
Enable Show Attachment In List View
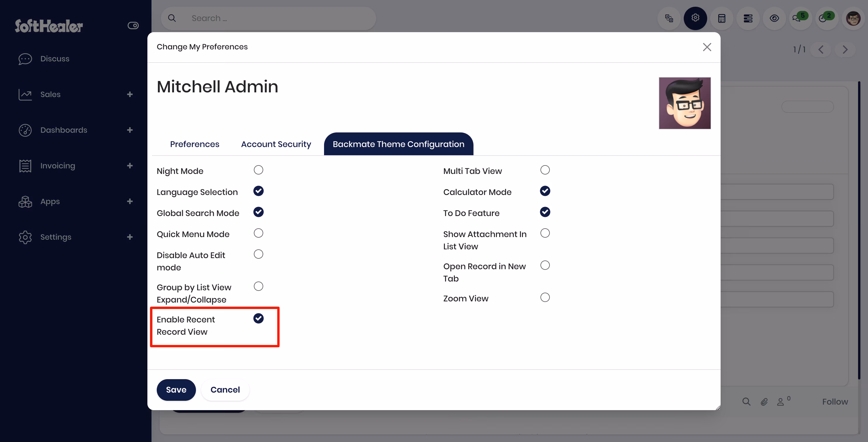(545, 233)
